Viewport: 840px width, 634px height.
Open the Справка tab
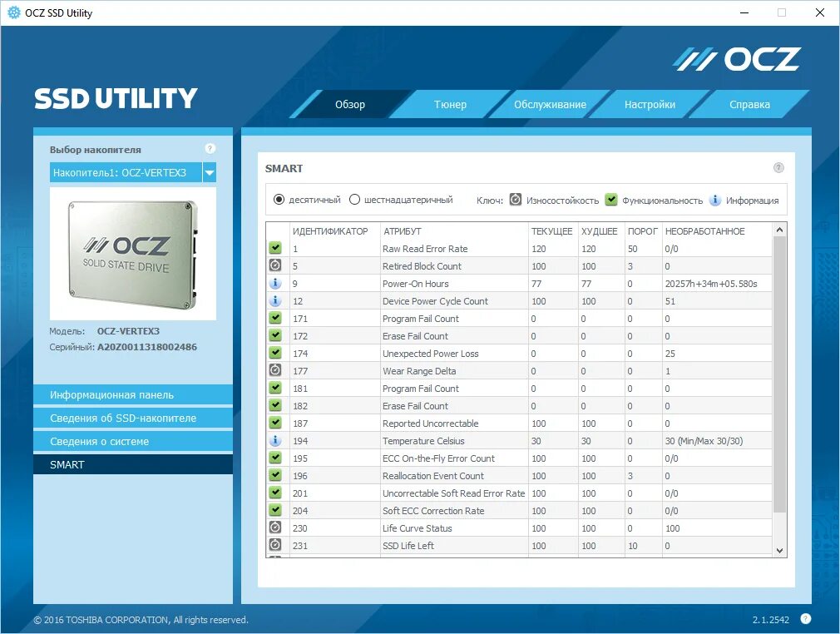coord(749,104)
